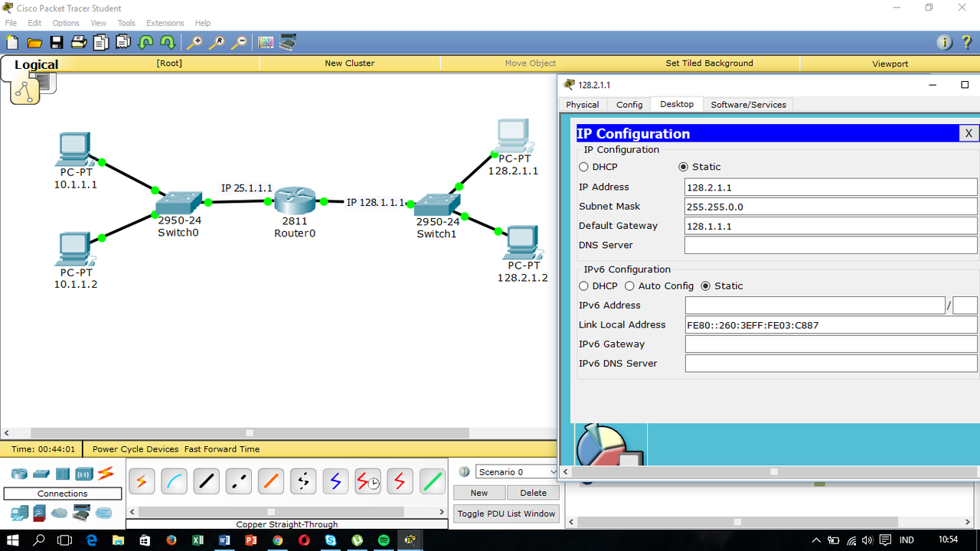Click the Viewport button
This screenshot has height=551, width=980.
coord(890,64)
